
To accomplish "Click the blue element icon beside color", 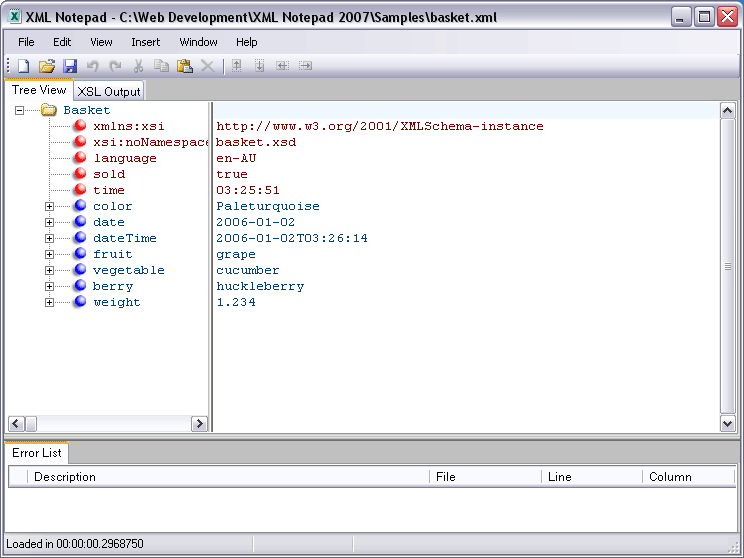I will point(80,205).
